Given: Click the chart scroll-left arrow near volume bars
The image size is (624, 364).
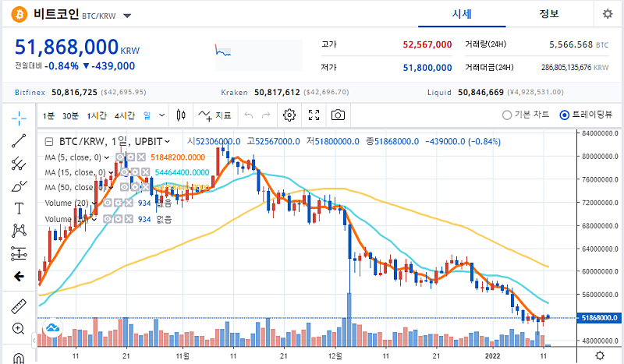Looking at the screenshot, I should coord(34,341).
